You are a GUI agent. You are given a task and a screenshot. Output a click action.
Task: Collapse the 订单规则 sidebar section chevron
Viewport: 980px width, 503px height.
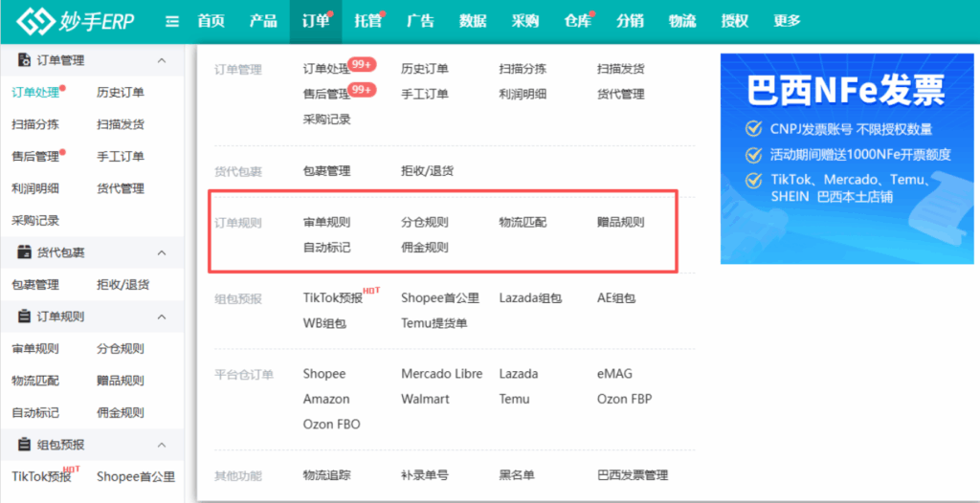(161, 317)
